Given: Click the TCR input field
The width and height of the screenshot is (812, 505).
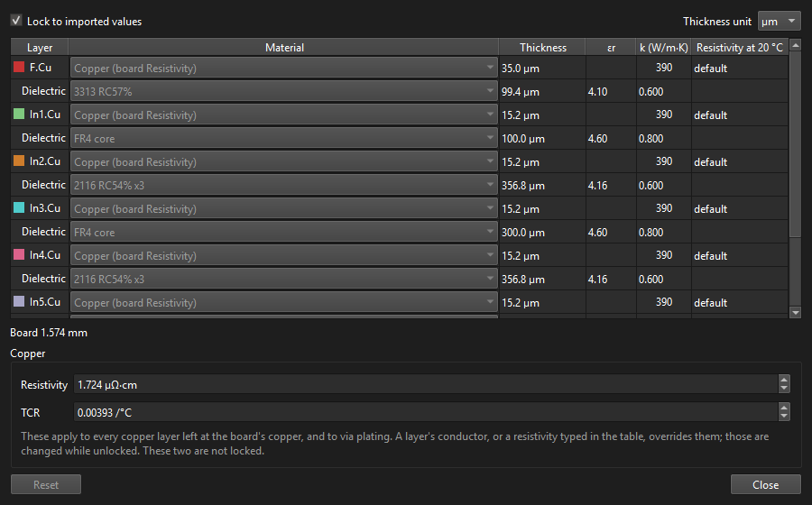Looking at the screenshot, I should click(x=425, y=412).
